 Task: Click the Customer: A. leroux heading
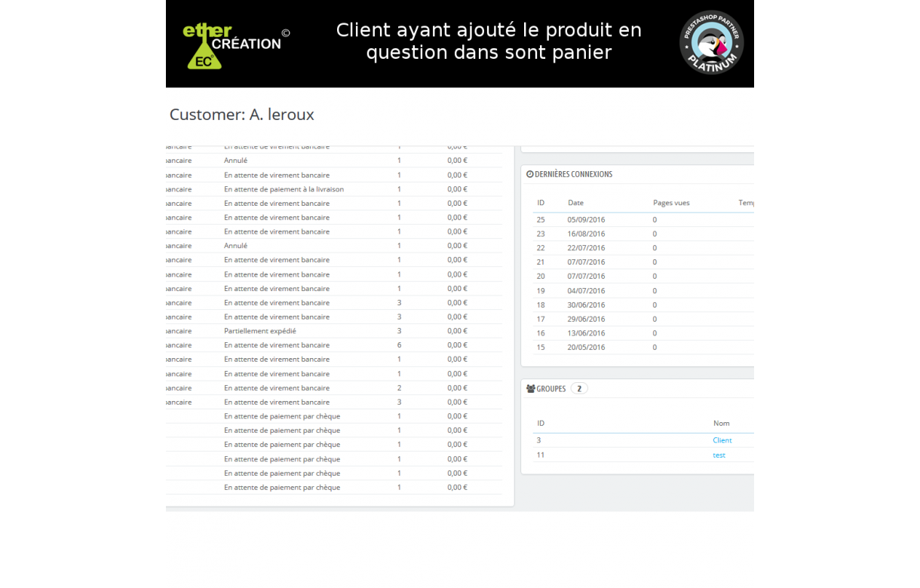[241, 115]
